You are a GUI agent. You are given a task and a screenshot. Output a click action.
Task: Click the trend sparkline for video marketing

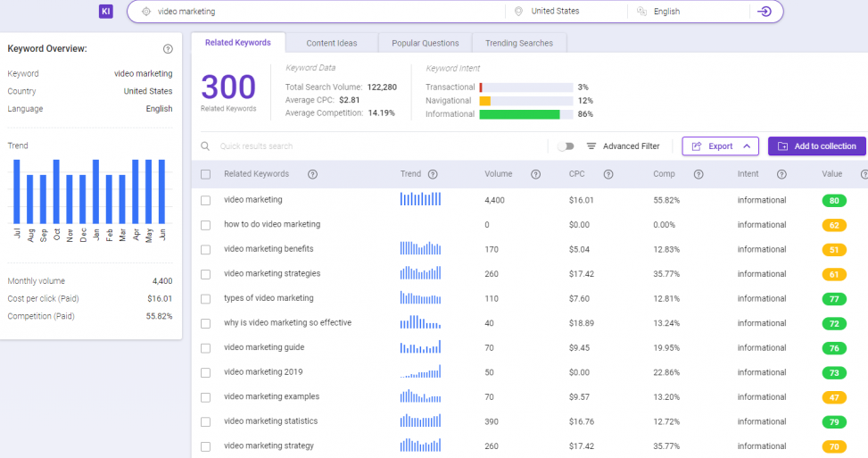(421, 199)
